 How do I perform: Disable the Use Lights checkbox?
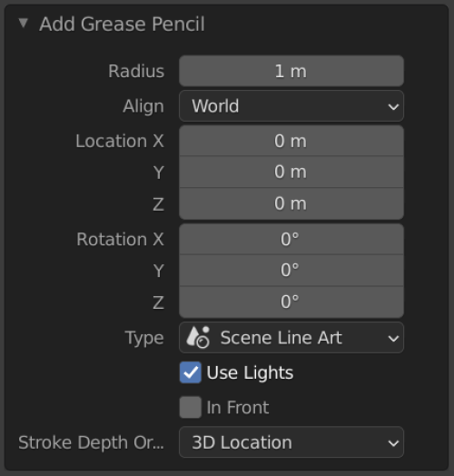pos(191,372)
